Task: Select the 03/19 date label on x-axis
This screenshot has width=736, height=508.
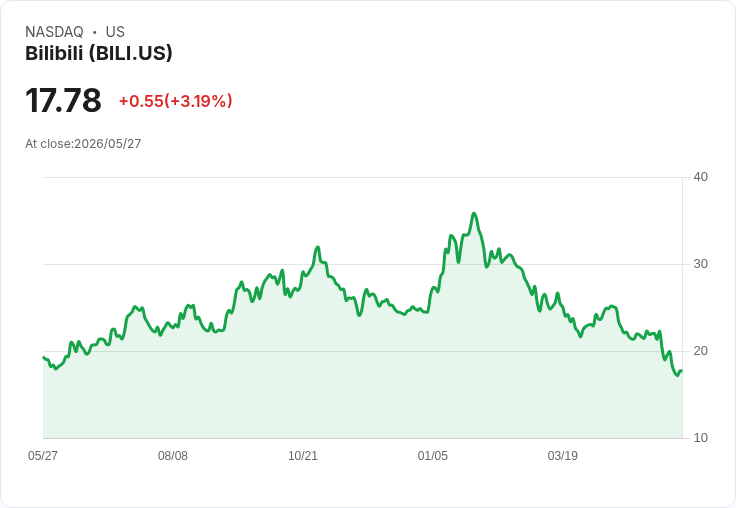Action: coord(562,455)
